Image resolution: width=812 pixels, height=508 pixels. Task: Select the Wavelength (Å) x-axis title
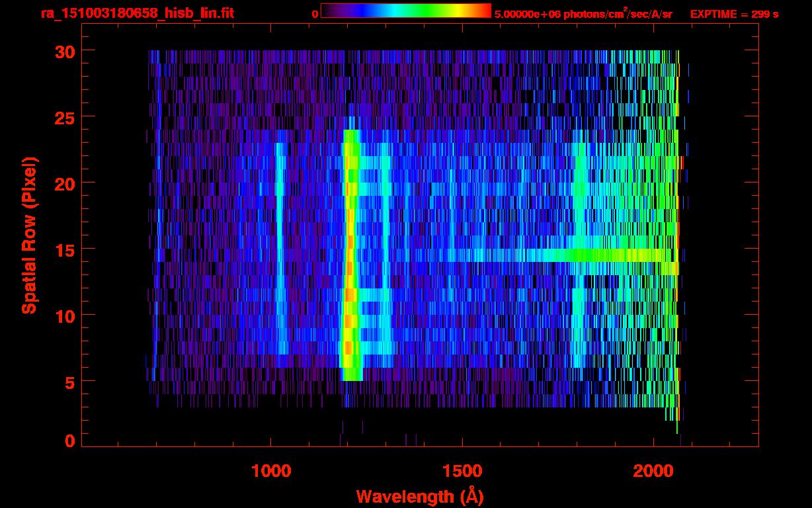point(418,495)
